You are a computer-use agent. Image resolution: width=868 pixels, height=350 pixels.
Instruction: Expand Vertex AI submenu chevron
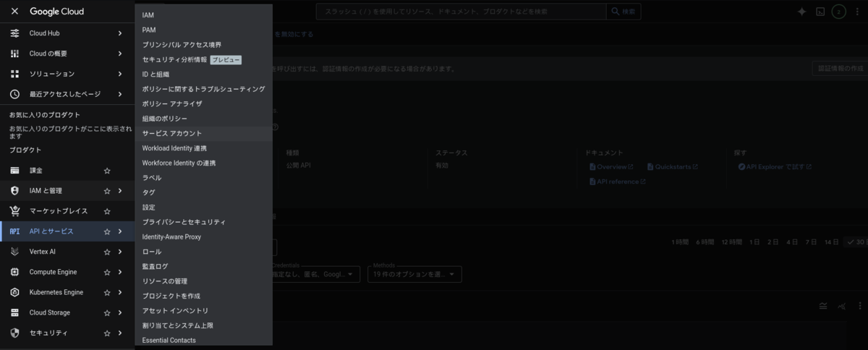pos(120,252)
